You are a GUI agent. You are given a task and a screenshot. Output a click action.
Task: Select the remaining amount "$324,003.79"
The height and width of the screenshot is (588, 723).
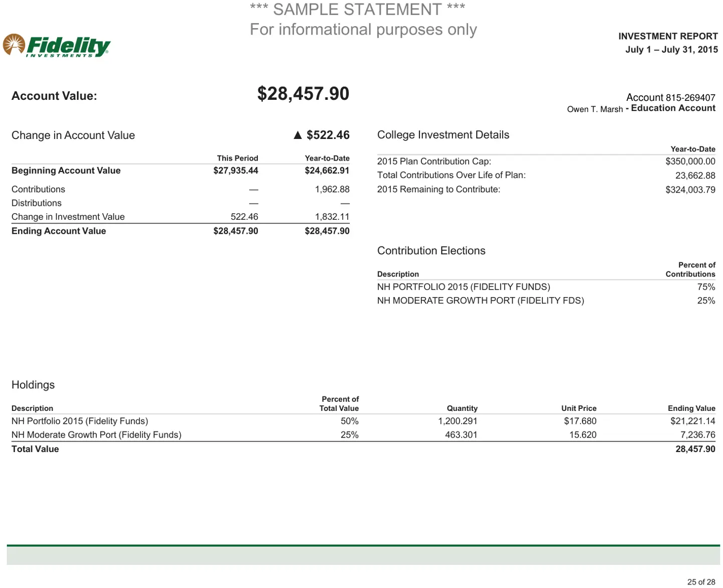(690, 190)
